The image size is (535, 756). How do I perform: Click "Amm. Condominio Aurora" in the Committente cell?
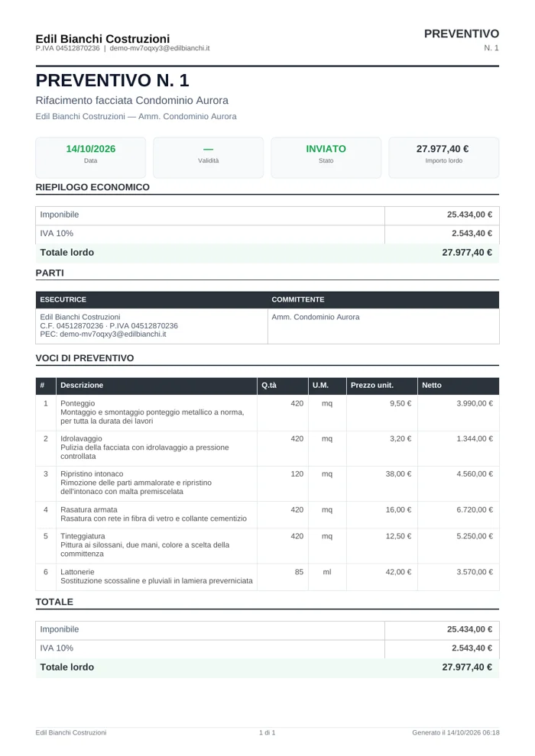pyautogui.click(x=316, y=317)
